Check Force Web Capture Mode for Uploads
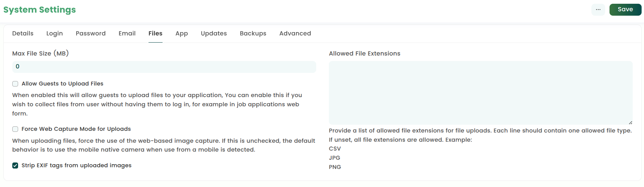The image size is (644, 187). click(x=15, y=129)
